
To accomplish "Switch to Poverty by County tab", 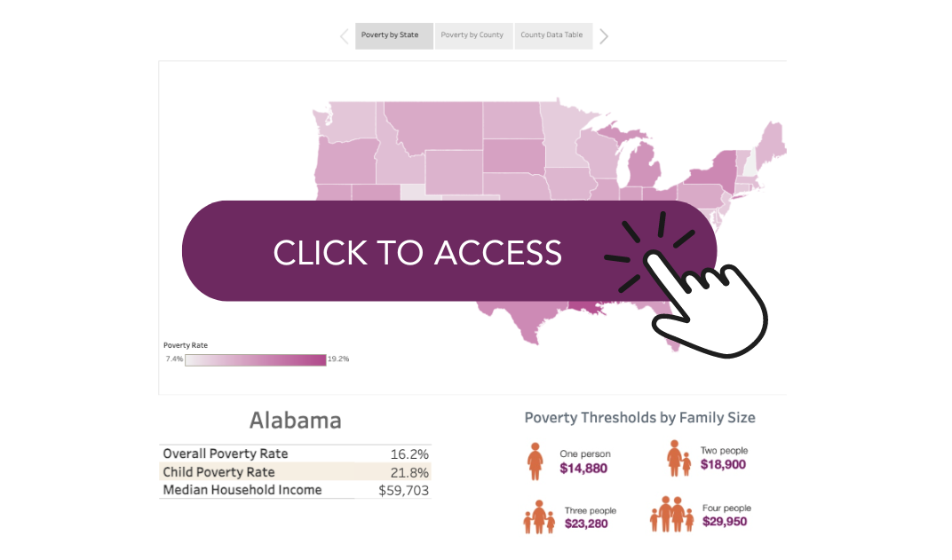I will (472, 35).
